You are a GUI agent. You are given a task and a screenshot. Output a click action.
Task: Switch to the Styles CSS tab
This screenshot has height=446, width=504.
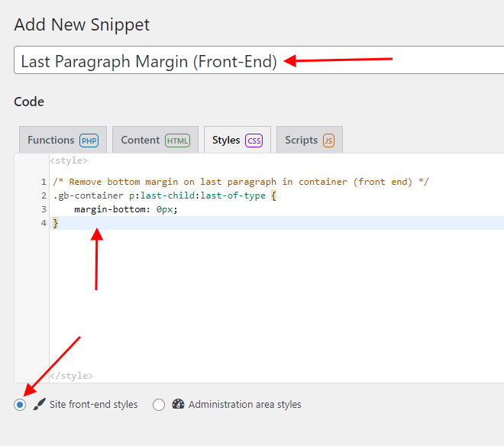pos(237,140)
